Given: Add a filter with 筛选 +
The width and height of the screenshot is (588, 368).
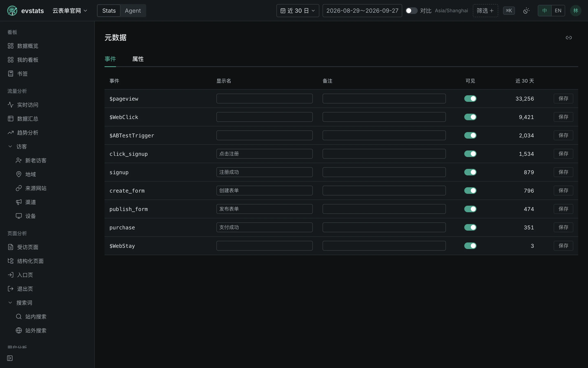Looking at the screenshot, I should click(x=485, y=11).
